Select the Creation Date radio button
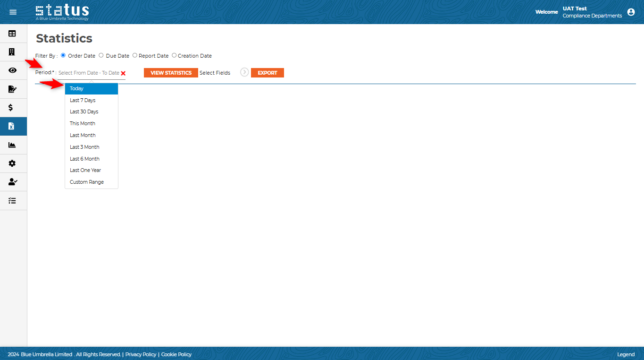The width and height of the screenshot is (644, 360). [x=174, y=55]
